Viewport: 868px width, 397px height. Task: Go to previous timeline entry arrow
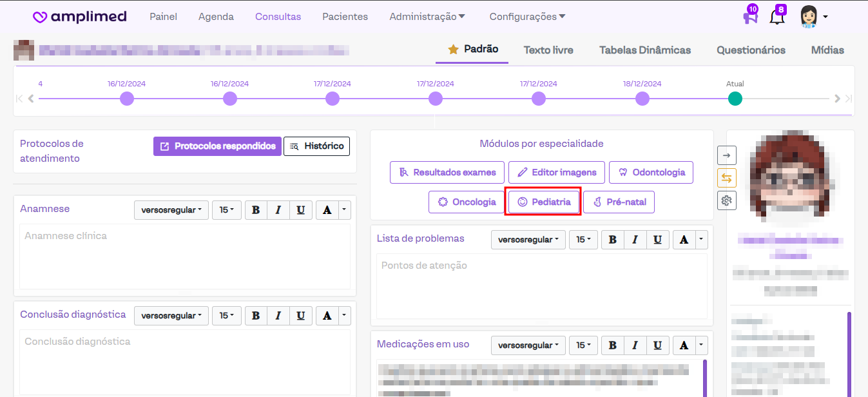[x=31, y=99]
